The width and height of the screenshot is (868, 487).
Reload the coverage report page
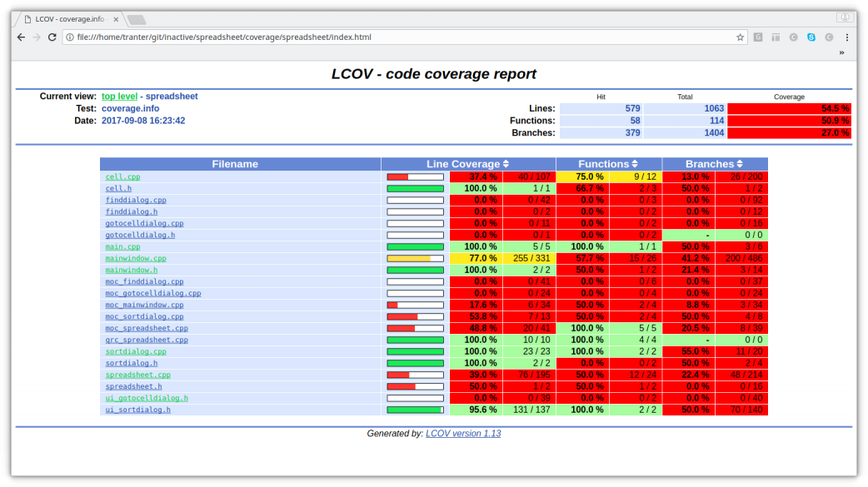[x=52, y=37]
